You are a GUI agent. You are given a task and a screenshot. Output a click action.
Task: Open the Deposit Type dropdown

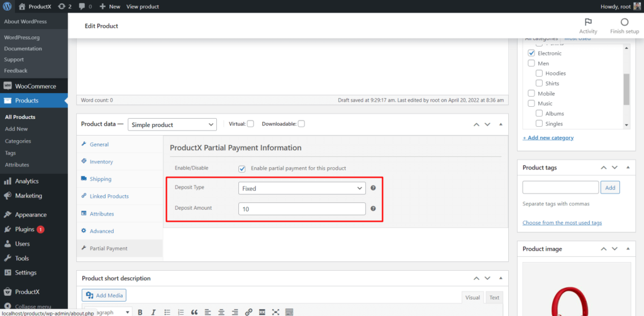click(x=302, y=188)
